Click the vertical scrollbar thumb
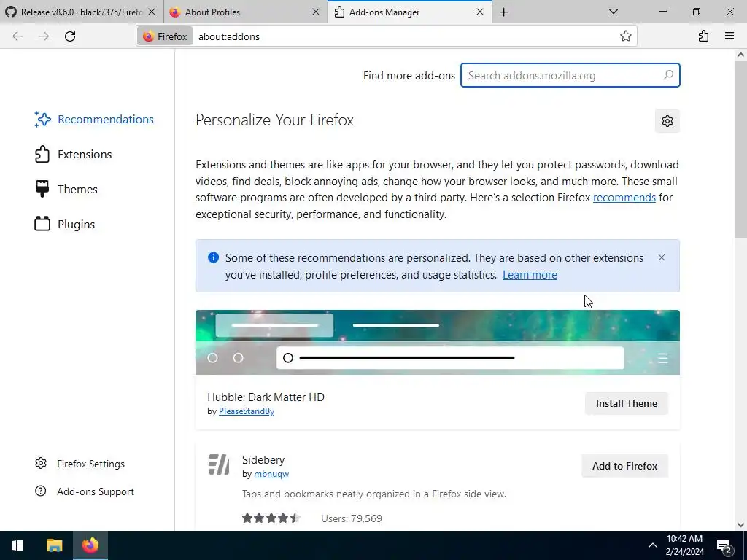 (740, 150)
